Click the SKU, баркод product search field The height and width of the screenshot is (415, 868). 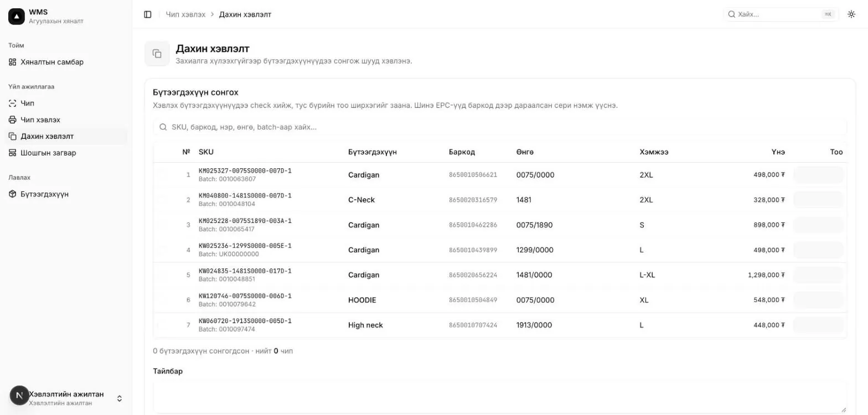500,127
